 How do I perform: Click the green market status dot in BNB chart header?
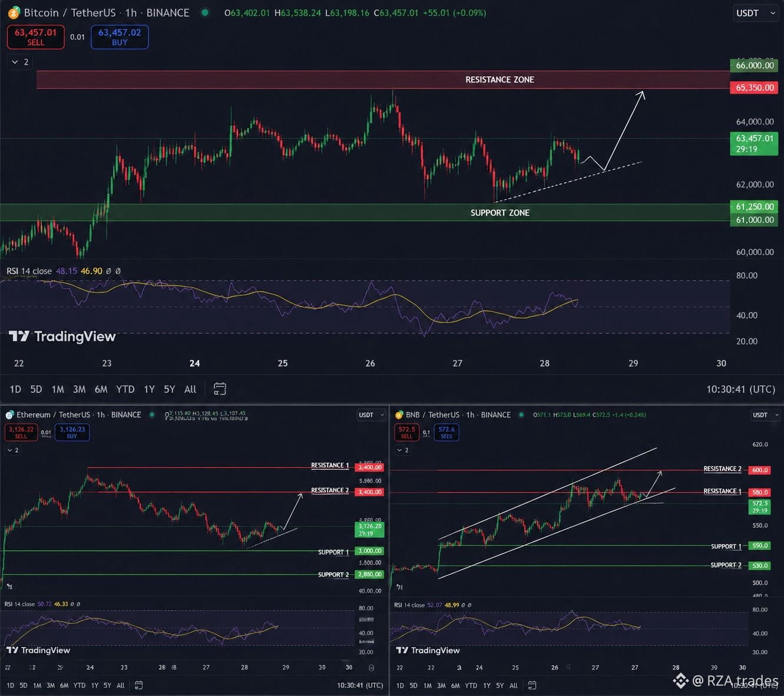pos(521,415)
